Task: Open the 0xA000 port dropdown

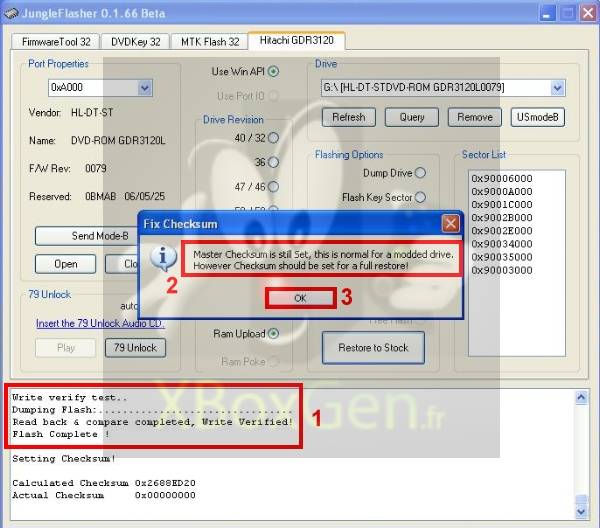Action: click(145, 88)
